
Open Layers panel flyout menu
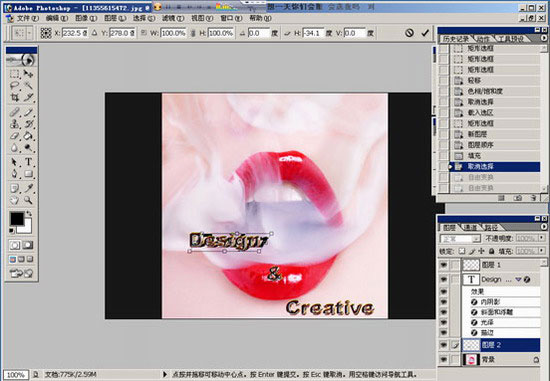[544, 227]
